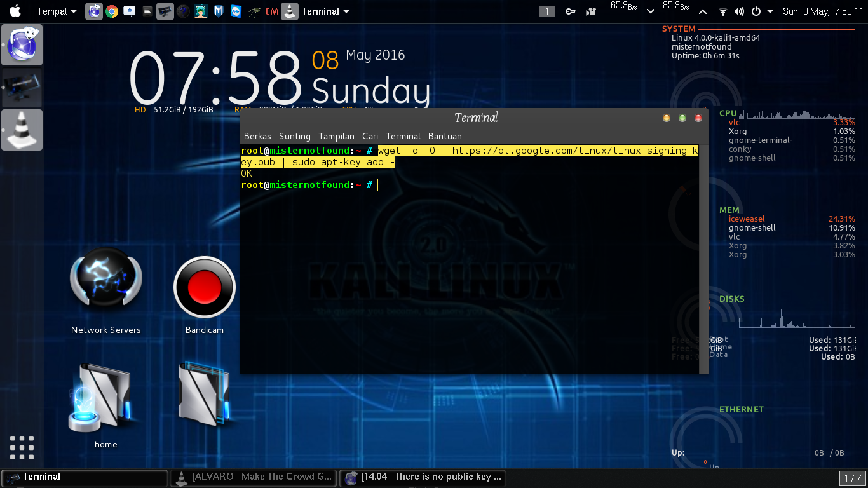Viewport: 868px width, 488px height.
Task: Open the volume speaker indicator
Action: (739, 11)
